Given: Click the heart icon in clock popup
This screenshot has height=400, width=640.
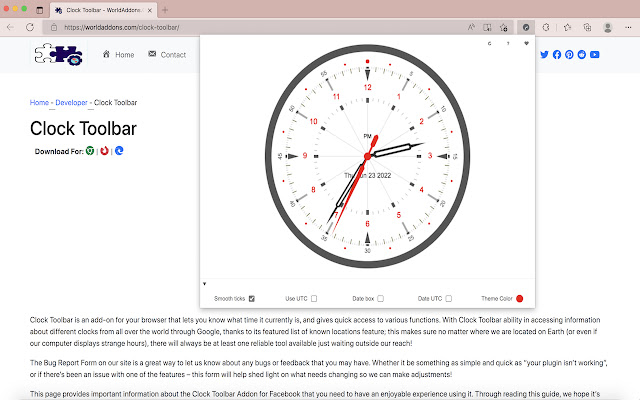Looking at the screenshot, I should (527, 43).
